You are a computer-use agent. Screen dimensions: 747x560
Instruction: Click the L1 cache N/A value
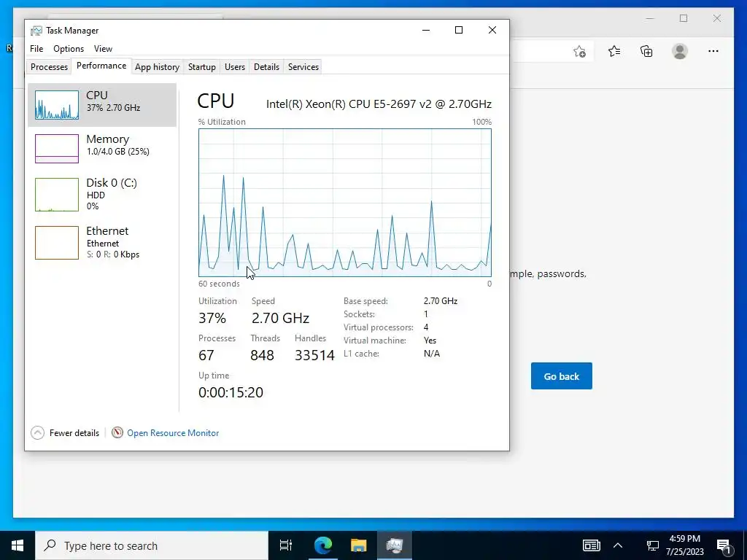432,354
